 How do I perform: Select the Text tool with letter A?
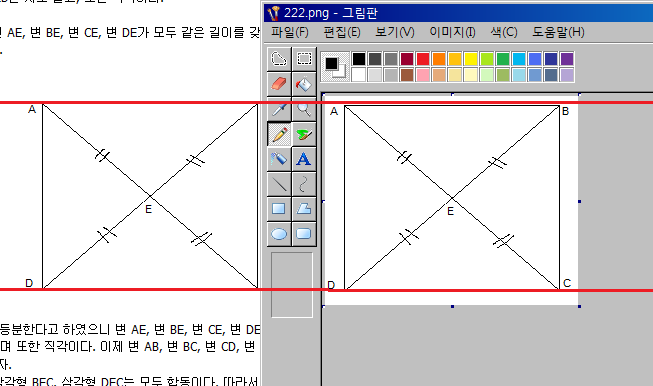[x=304, y=159]
